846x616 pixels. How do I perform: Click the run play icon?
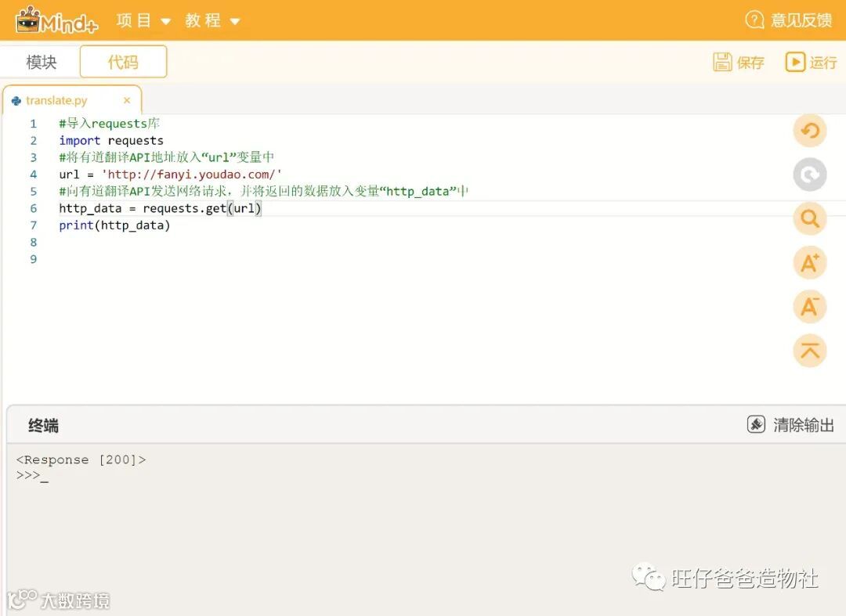[795, 61]
